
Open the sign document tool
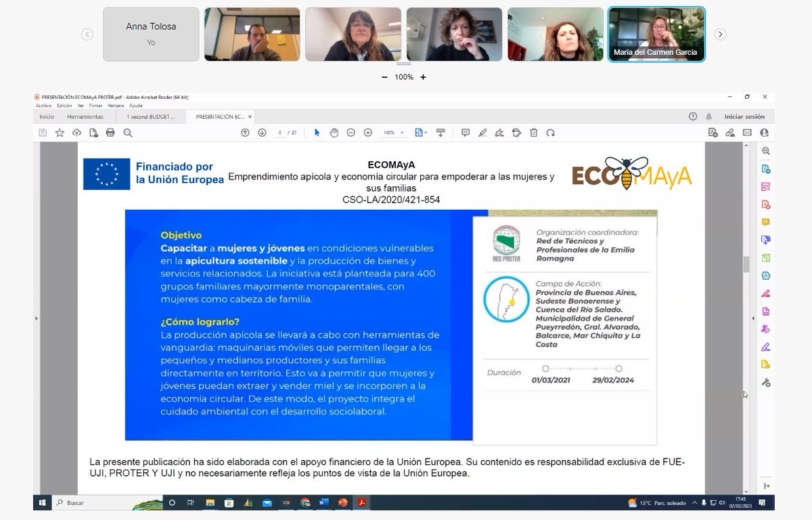(499, 133)
